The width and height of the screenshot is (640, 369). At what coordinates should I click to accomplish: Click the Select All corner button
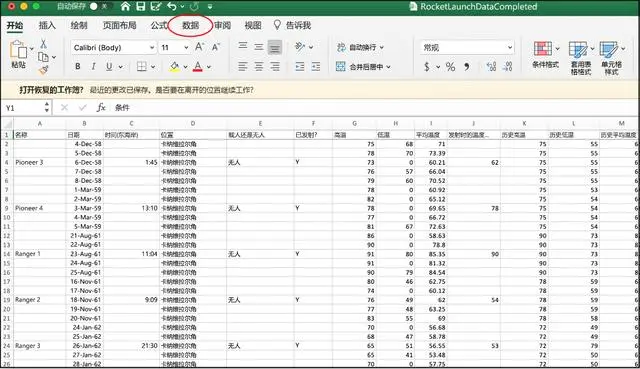pyautogui.click(x=7, y=123)
